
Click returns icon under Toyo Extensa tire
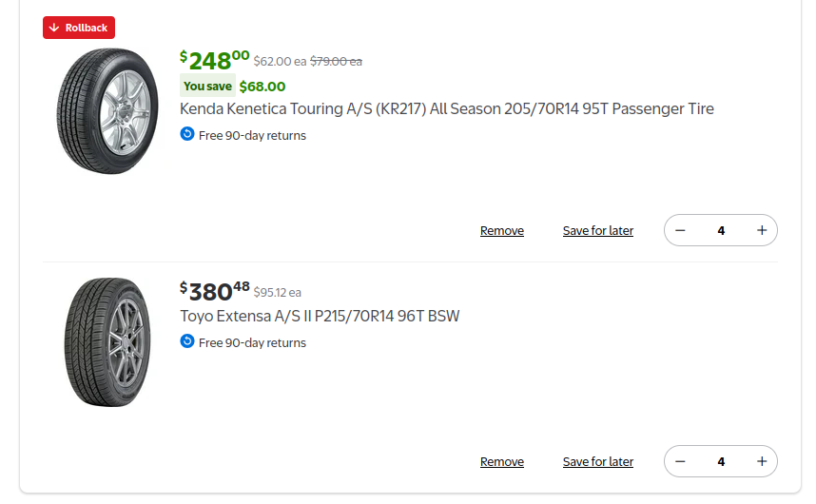(187, 341)
